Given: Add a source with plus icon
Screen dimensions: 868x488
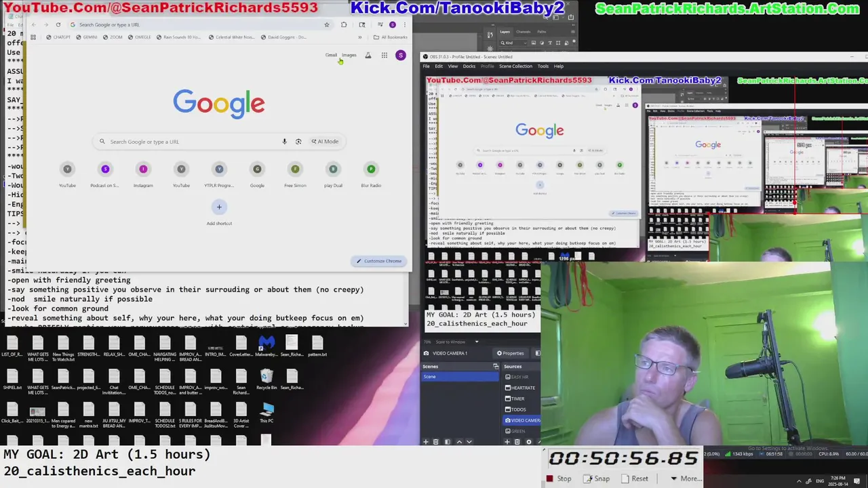Looking at the screenshot, I should (x=507, y=442).
